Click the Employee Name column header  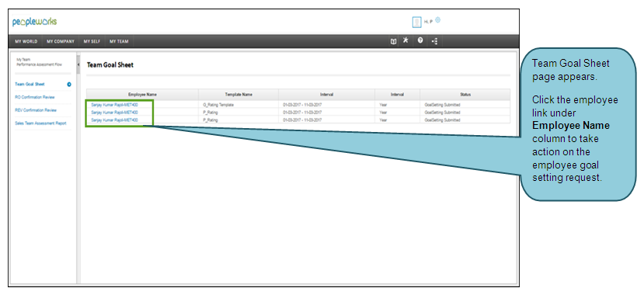pyautogui.click(x=142, y=95)
